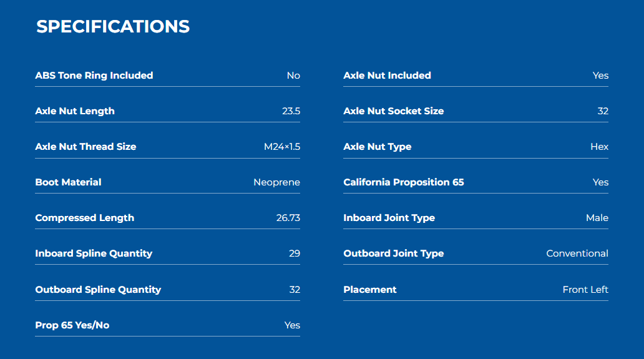Click the Neoprene boot material value
The image size is (644, 359).
[x=276, y=182]
